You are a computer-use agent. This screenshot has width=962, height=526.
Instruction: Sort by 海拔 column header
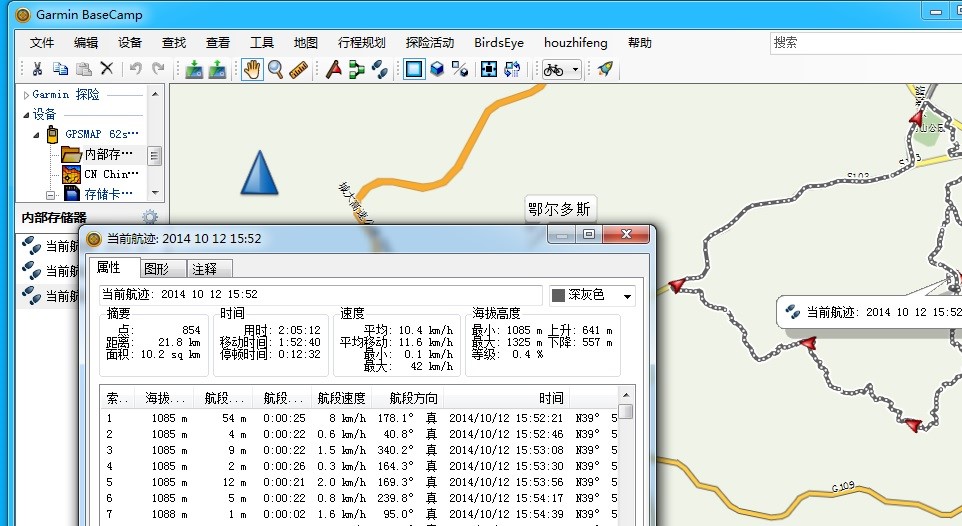click(x=164, y=398)
